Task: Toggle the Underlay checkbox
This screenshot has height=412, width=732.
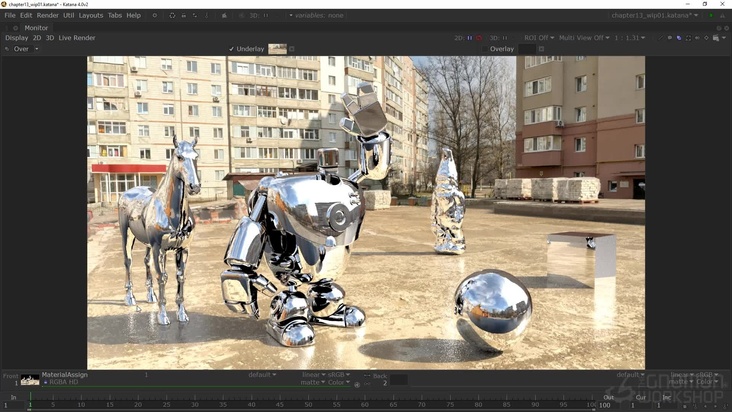Action: (x=232, y=49)
